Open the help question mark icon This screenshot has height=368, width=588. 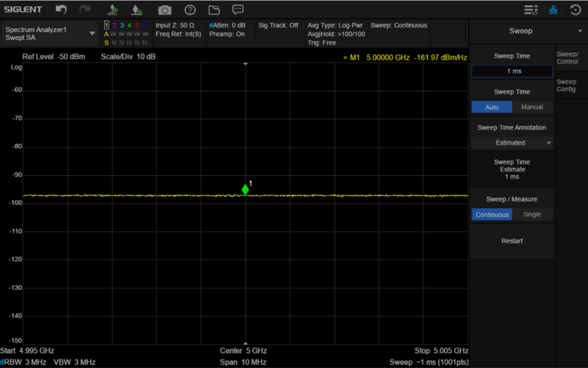pyautogui.click(x=190, y=10)
